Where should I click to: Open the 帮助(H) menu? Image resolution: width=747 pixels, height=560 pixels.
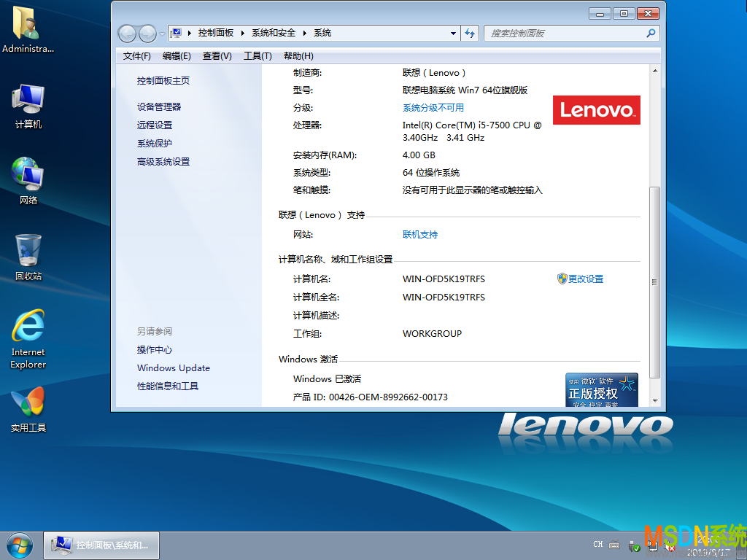[x=298, y=56]
